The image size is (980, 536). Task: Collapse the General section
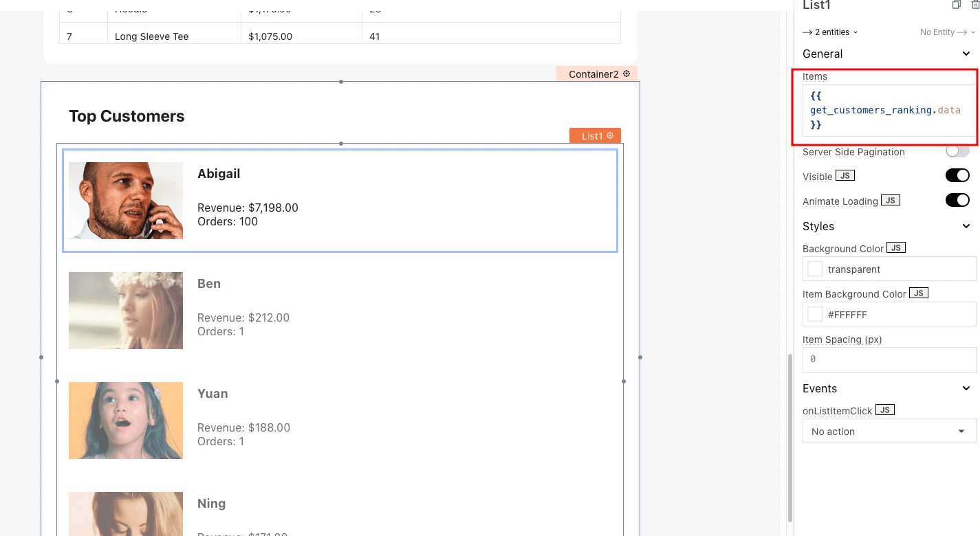pyautogui.click(x=966, y=54)
